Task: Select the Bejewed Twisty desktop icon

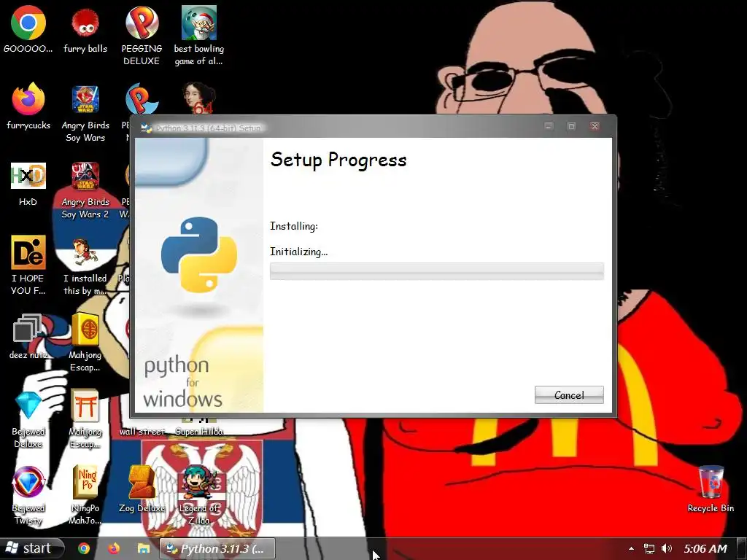Action: (x=28, y=496)
